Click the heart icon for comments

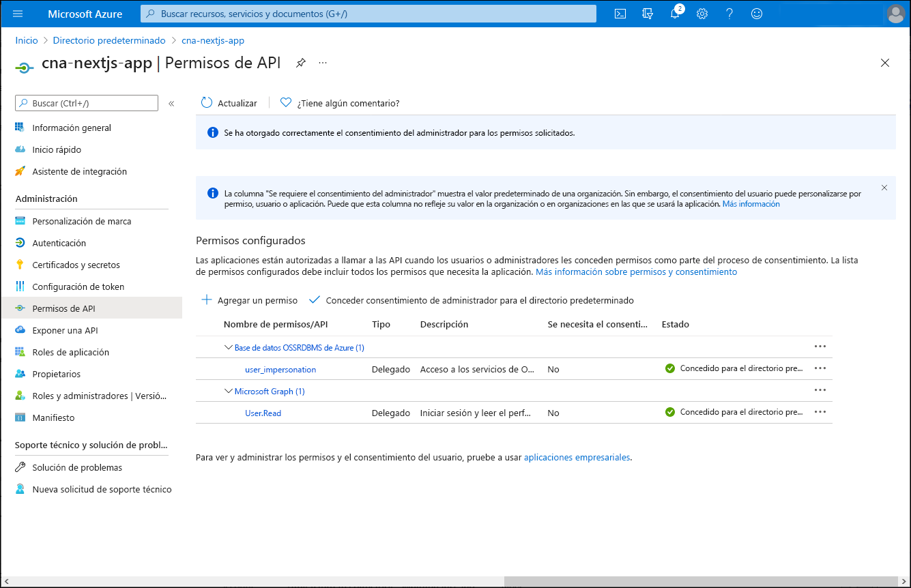point(286,103)
